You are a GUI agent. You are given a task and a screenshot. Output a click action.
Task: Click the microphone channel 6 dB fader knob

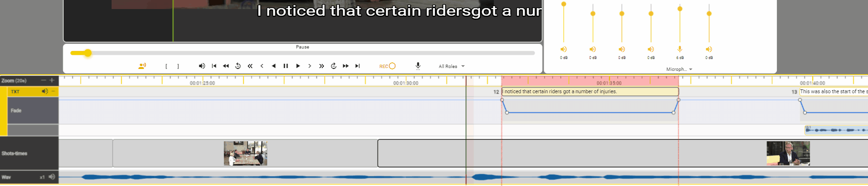coord(680,9)
